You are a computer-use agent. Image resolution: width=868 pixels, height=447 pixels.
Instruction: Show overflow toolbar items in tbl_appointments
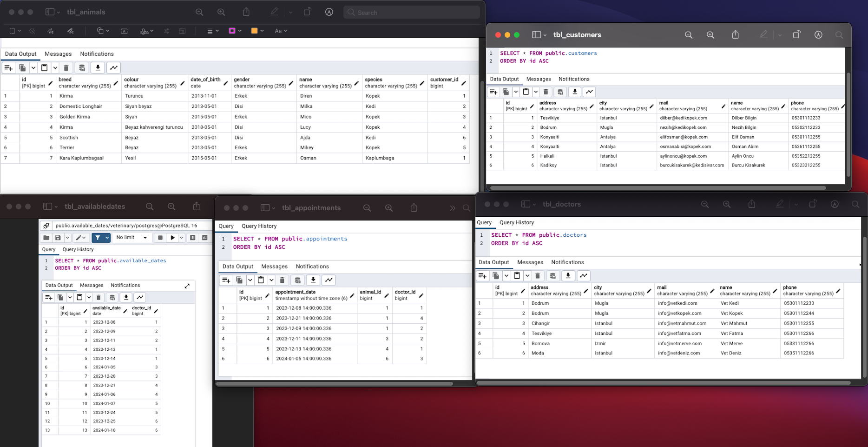pyautogui.click(x=453, y=208)
